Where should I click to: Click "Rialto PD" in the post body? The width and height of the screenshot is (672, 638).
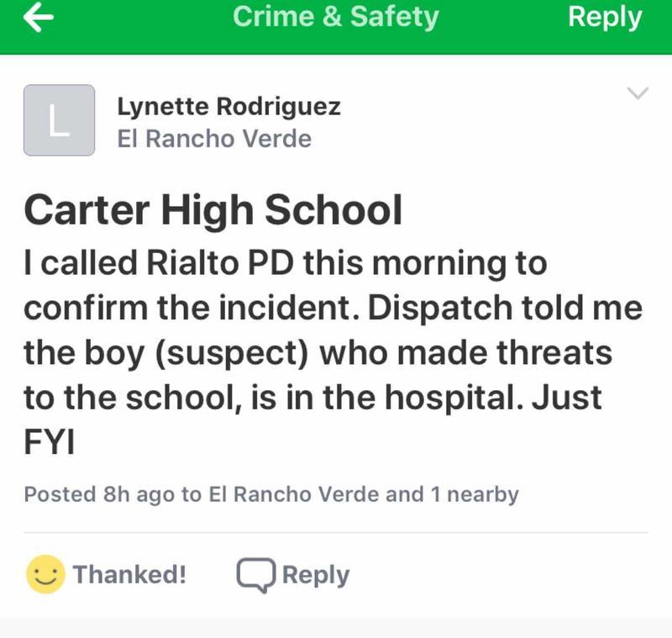[x=214, y=264]
